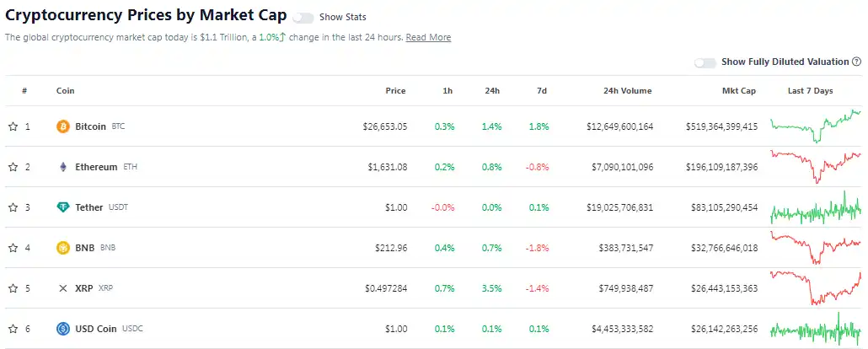
Task: Sort by the 7d change header
Action: pyautogui.click(x=543, y=91)
